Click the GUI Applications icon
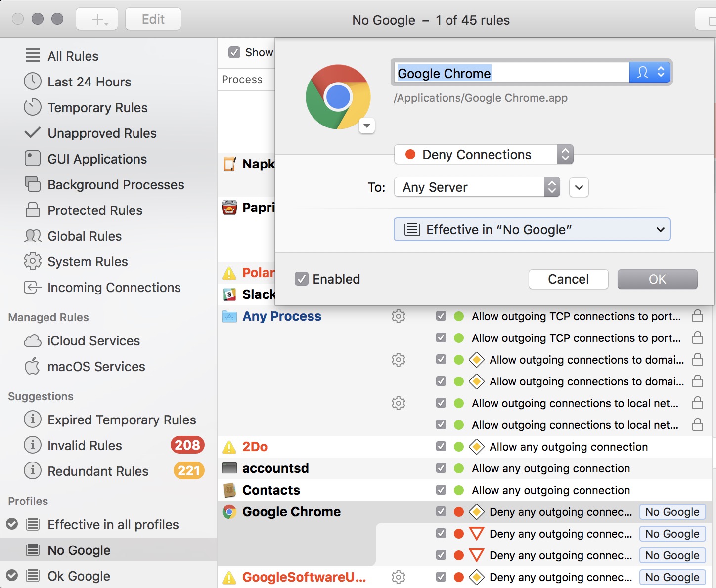 pos(33,159)
